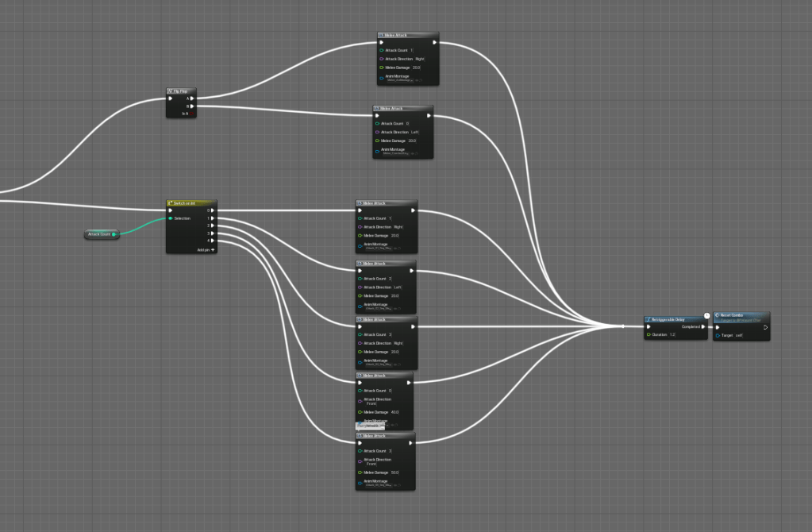Open Attack Direction dropdown on Flip Flop B's Melee Attack
Screen dimensions: 812x532
click(413, 132)
